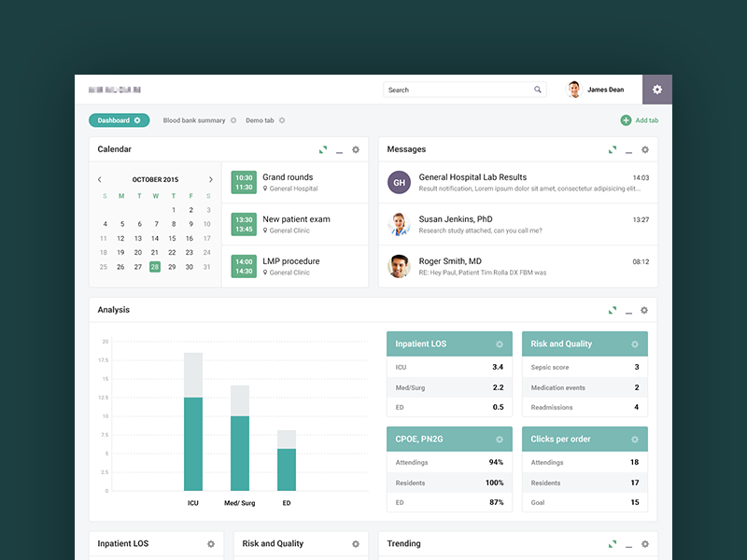
Task: Switch to Blood bank summary tab
Action: click(x=194, y=120)
